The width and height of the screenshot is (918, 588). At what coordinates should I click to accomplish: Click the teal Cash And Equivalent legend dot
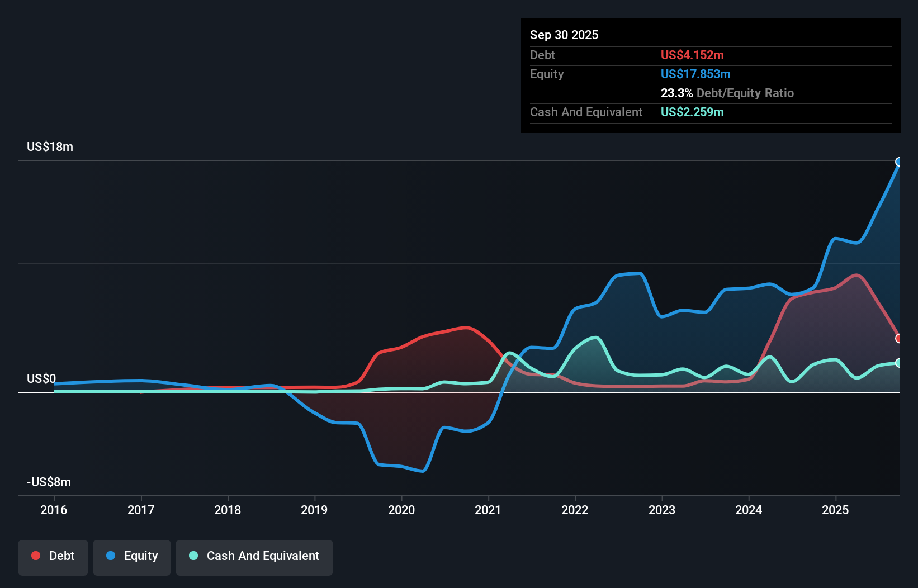[192, 555]
